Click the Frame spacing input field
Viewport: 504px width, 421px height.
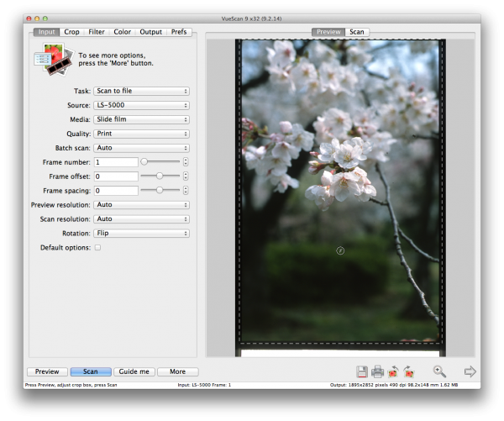(x=116, y=191)
